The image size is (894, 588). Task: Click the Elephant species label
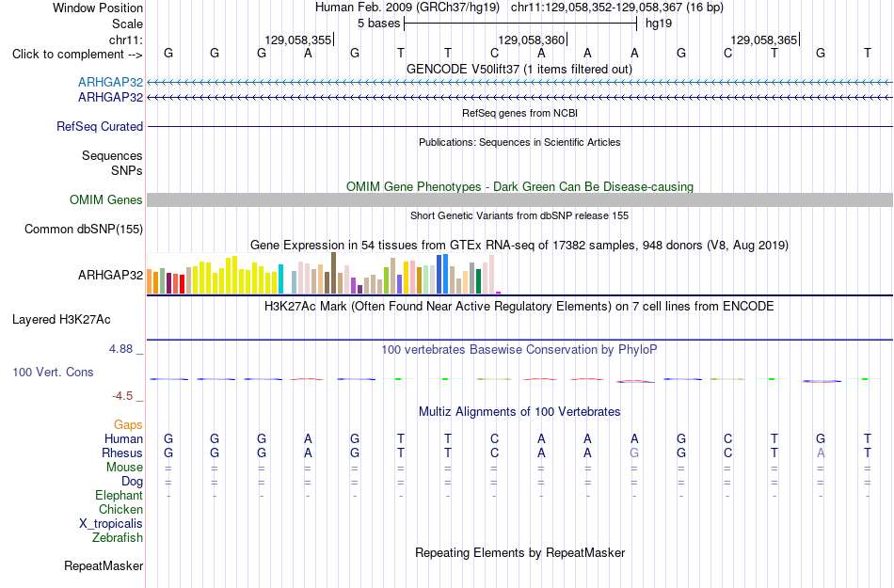(x=120, y=496)
